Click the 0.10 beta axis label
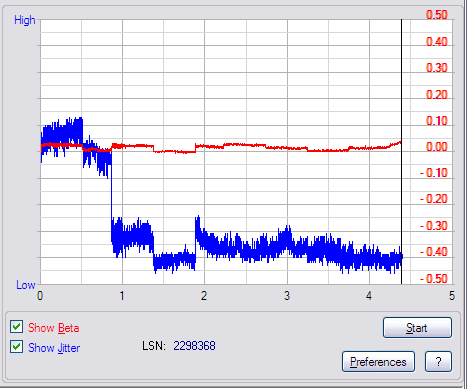Screen dimensions: 467x389 tap(436, 120)
